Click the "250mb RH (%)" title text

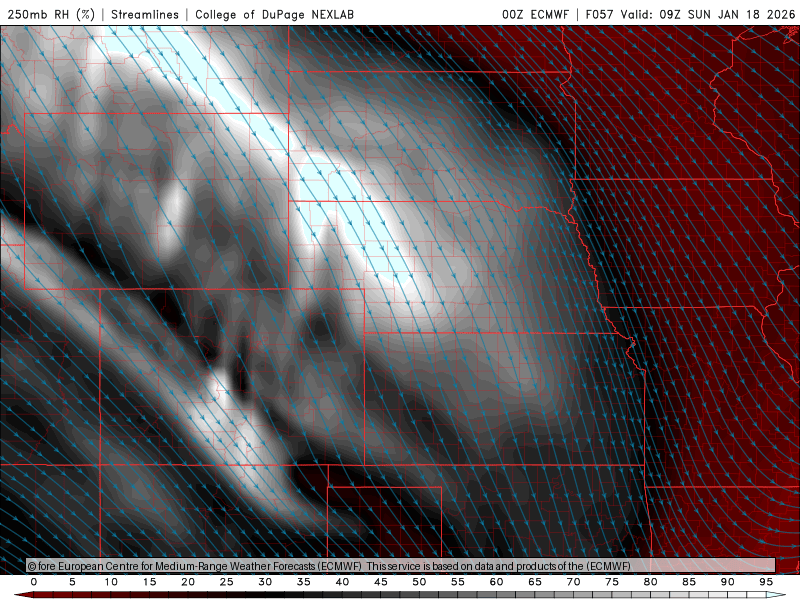coord(51,14)
